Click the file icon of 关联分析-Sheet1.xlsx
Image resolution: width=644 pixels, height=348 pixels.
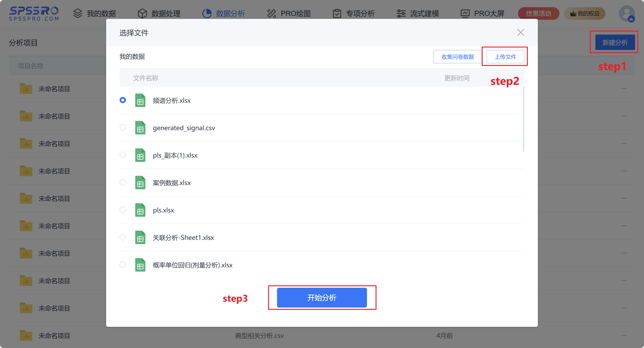coord(140,237)
